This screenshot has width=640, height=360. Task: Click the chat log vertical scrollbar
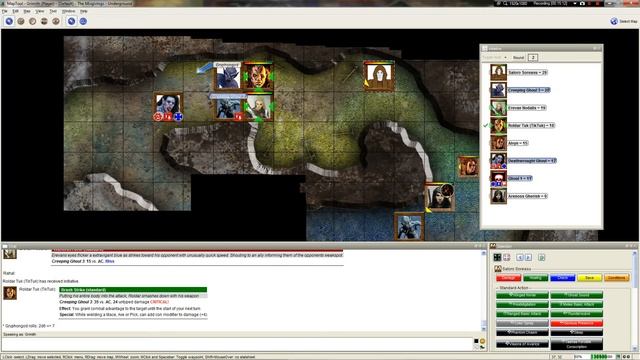(484, 291)
